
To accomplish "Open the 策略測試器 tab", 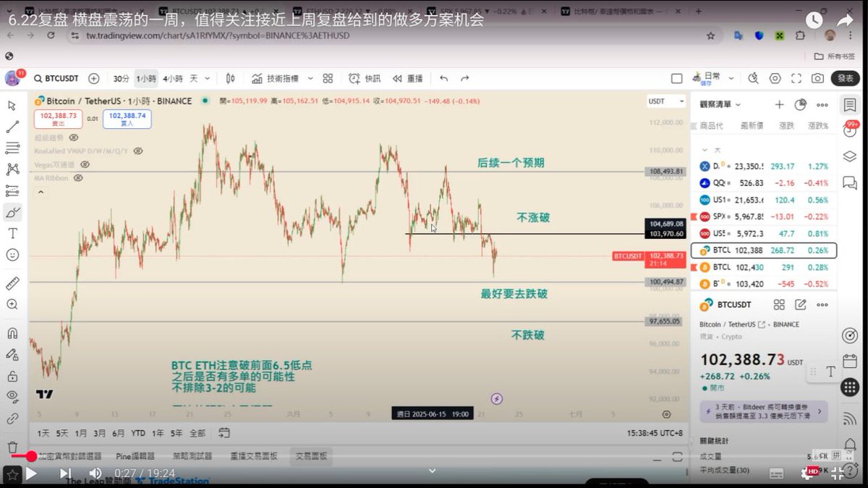I will click(194, 456).
